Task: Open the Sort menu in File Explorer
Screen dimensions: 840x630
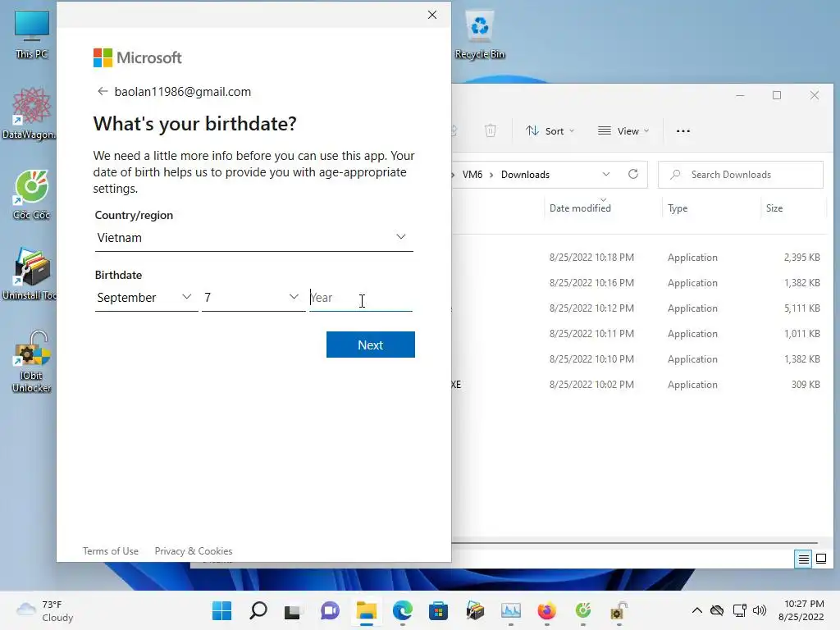Action: pos(550,130)
